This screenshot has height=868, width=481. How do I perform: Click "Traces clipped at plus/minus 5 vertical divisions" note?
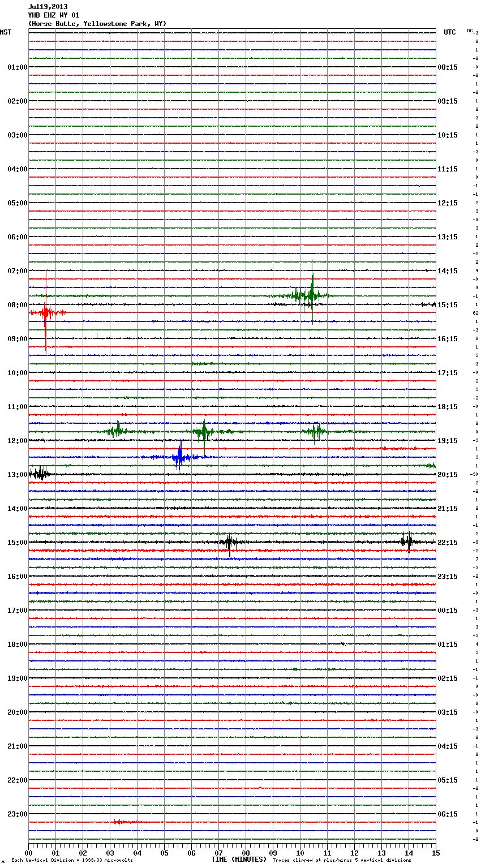tap(342, 861)
